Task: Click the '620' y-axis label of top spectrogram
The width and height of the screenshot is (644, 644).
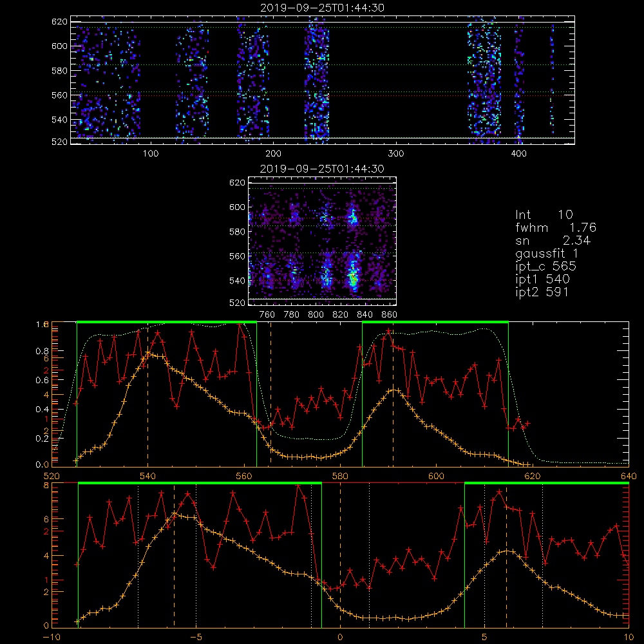Action: pos(59,22)
